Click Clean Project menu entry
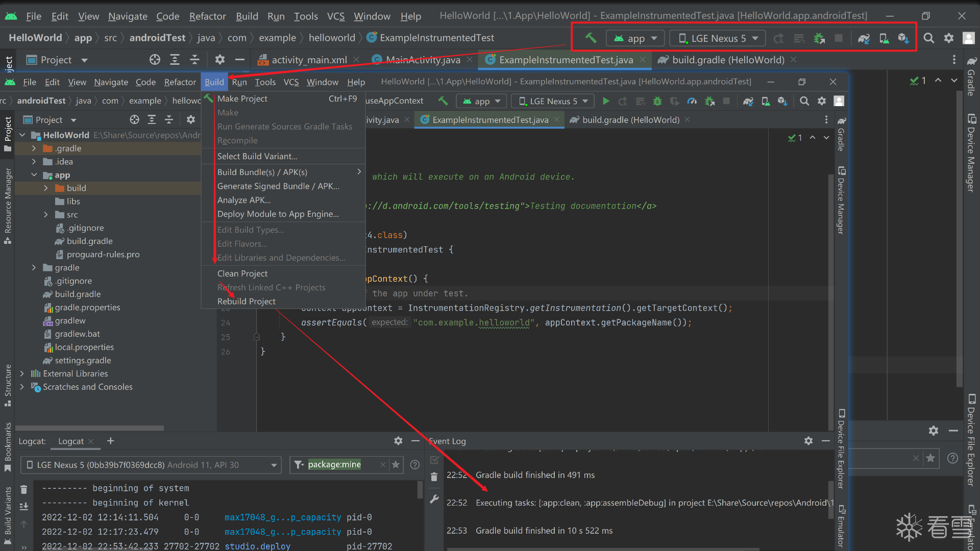The width and height of the screenshot is (980, 551). click(x=242, y=273)
